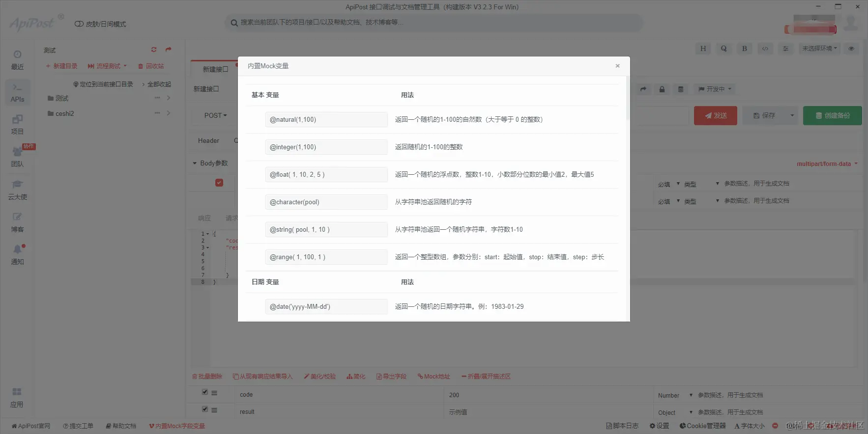Screen dimensions: 868x434
Task: Switch to the Header tab
Action: (208, 140)
